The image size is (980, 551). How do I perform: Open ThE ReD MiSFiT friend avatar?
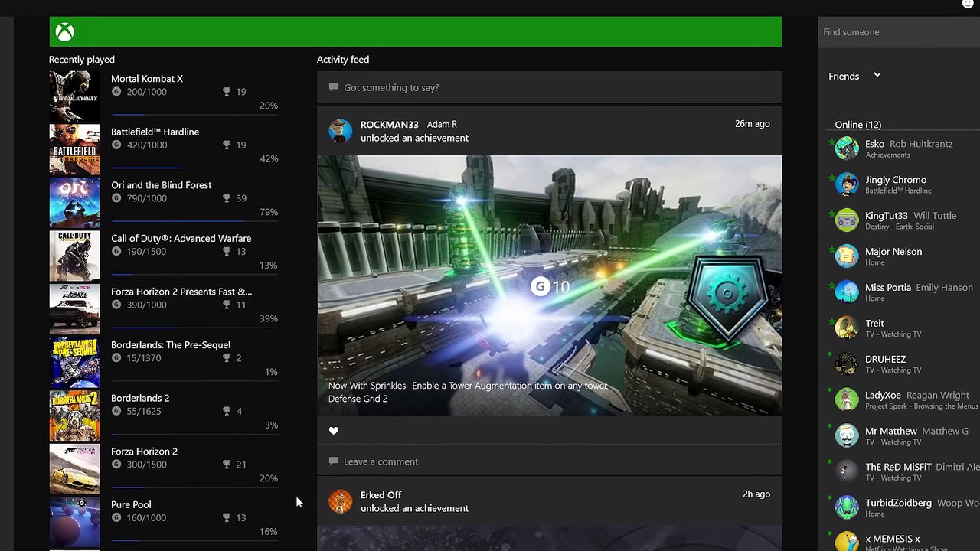847,471
